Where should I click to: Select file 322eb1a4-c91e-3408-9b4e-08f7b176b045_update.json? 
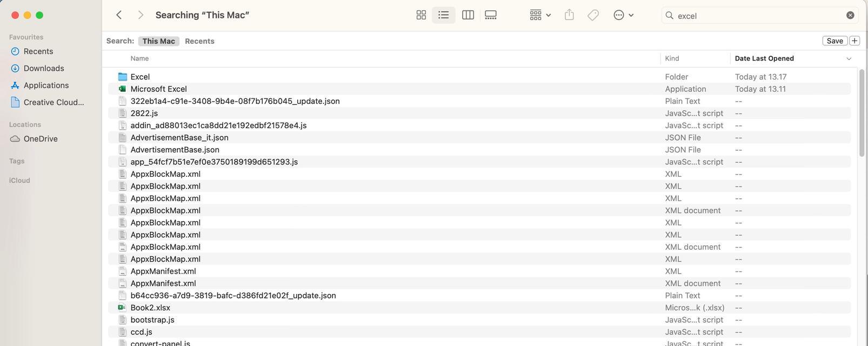point(235,101)
